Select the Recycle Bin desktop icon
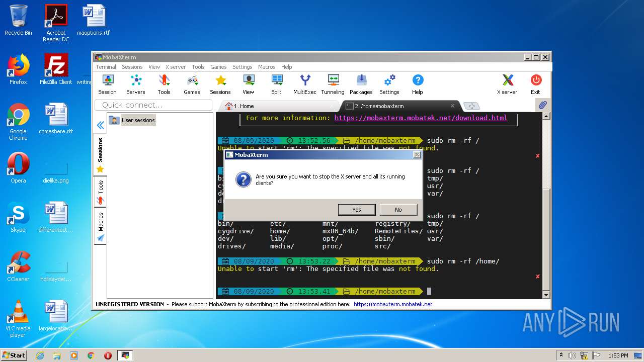The width and height of the screenshot is (644, 362). [18, 20]
